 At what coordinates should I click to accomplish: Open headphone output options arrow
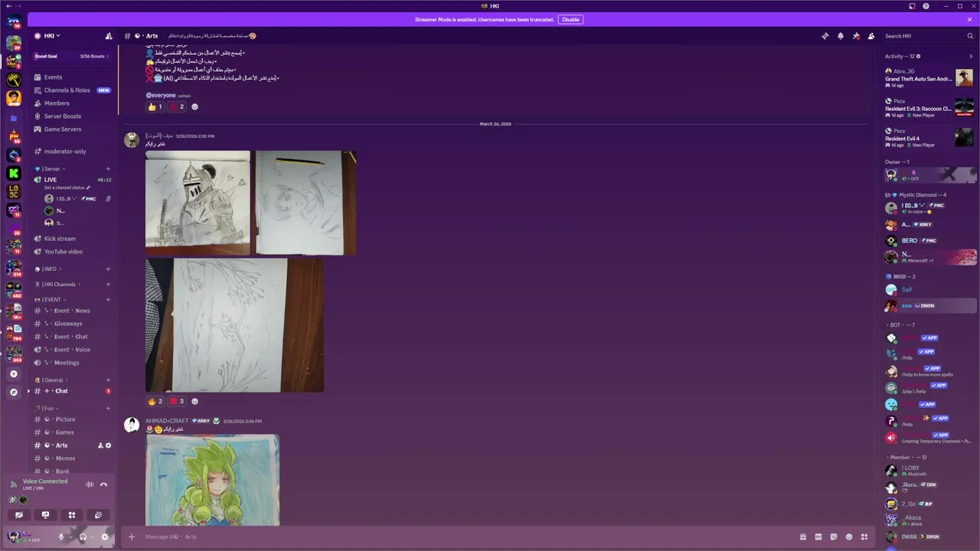click(x=92, y=536)
